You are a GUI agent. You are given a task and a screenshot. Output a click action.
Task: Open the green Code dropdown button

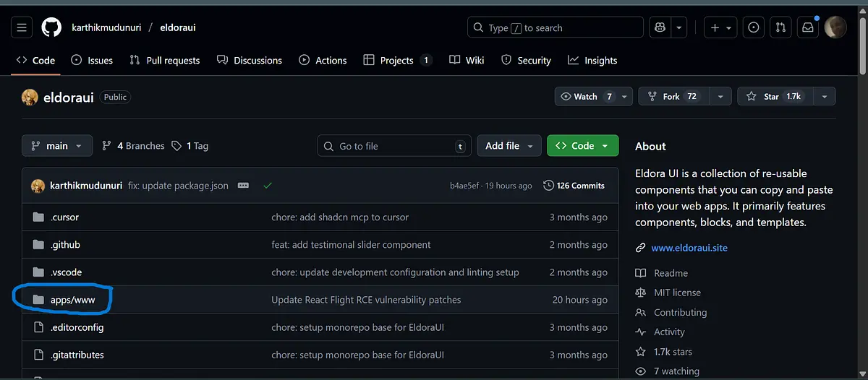coord(582,146)
